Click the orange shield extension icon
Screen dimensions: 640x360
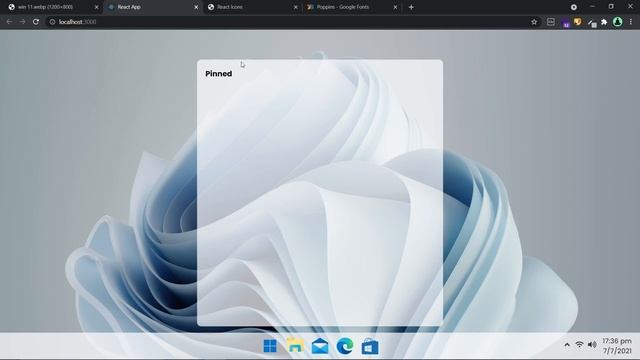tap(578, 22)
